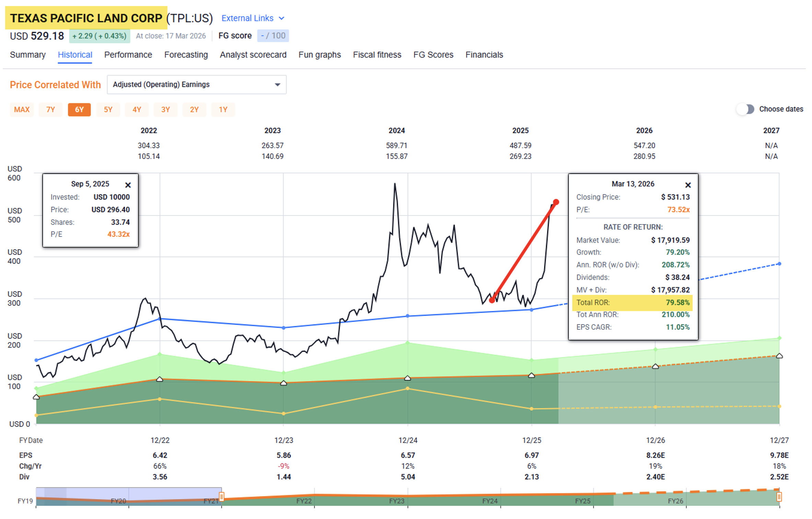The image size is (812, 519).
Task: Select the 6Y time range
Action: tap(79, 109)
